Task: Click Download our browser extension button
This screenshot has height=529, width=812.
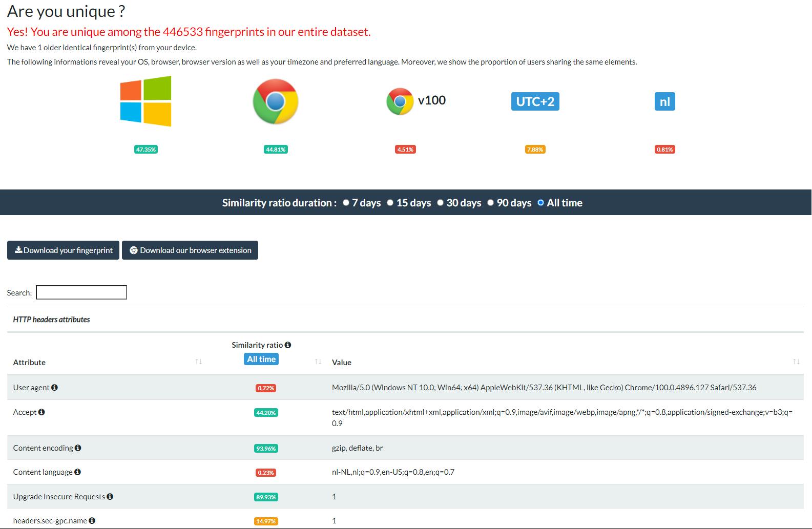Action: click(190, 250)
